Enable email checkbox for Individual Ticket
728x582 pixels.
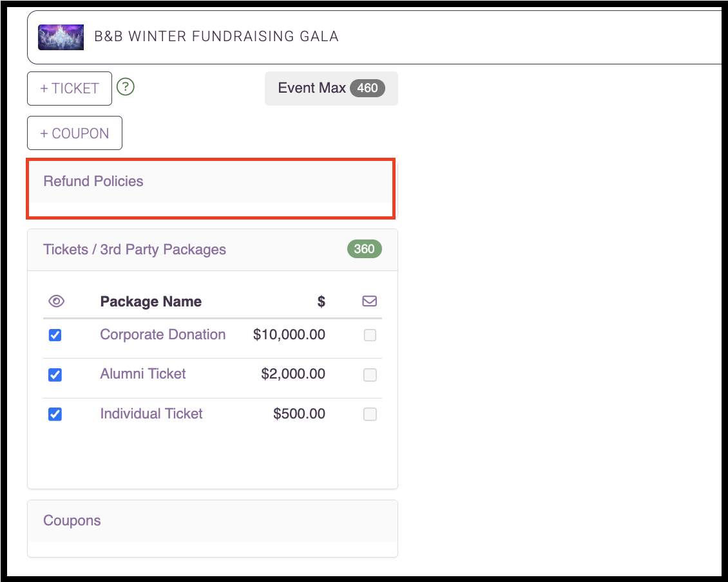[370, 414]
